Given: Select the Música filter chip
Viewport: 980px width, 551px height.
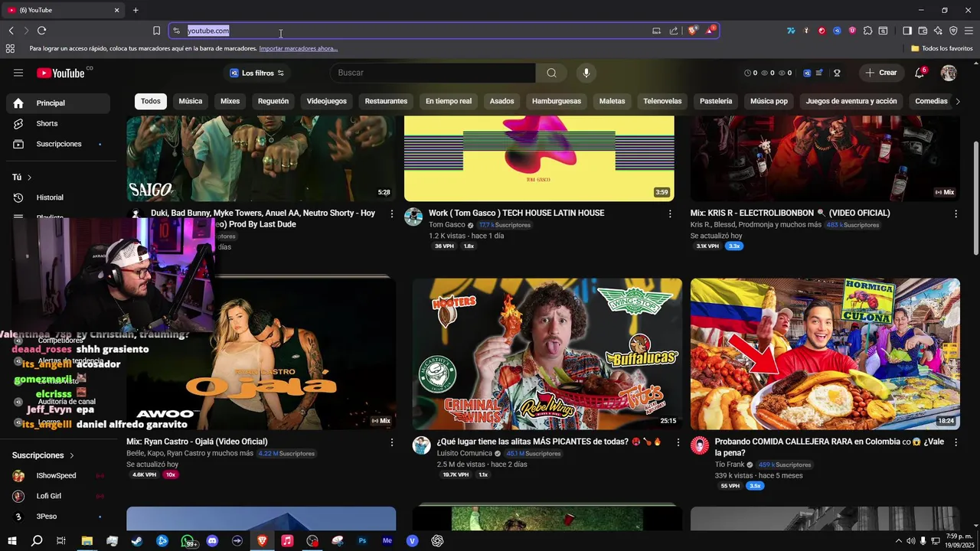Looking at the screenshot, I should click(x=191, y=101).
